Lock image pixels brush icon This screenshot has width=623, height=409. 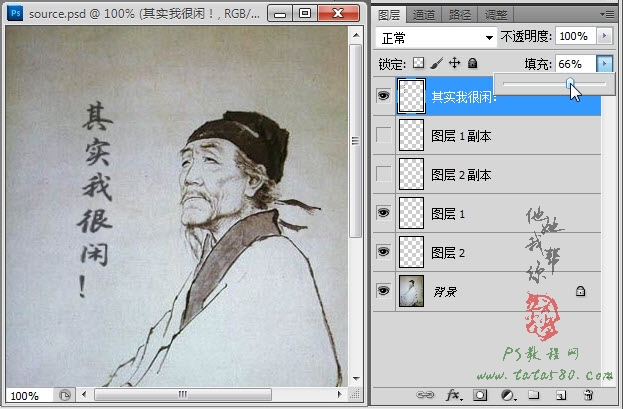pos(436,63)
